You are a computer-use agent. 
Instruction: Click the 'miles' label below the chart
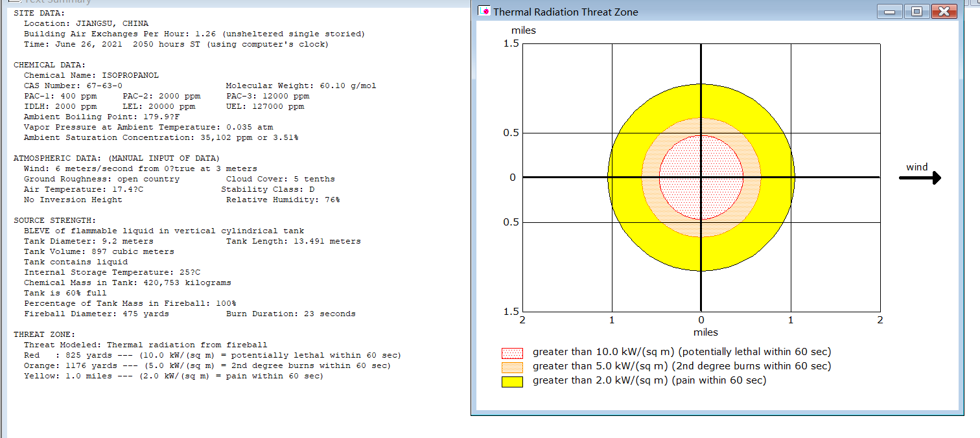coord(706,332)
